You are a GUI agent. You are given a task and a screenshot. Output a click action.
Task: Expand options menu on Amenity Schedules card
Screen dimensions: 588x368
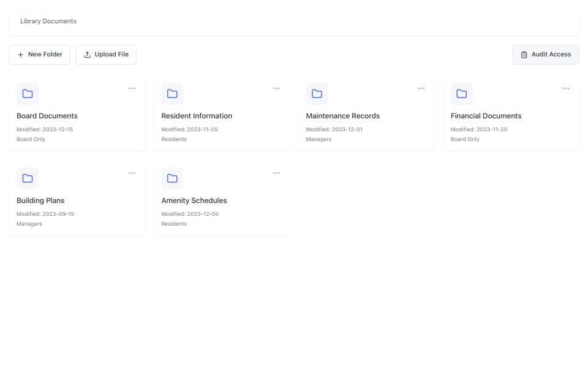[276, 173]
